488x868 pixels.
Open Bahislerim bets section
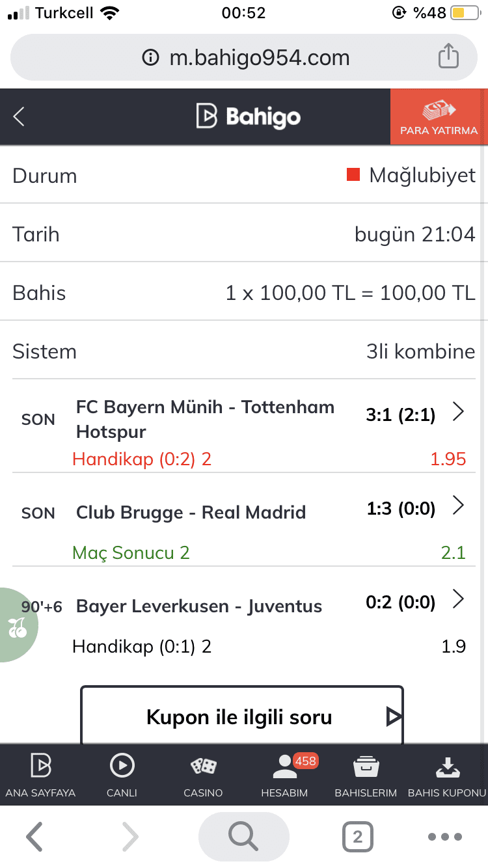pos(366,775)
